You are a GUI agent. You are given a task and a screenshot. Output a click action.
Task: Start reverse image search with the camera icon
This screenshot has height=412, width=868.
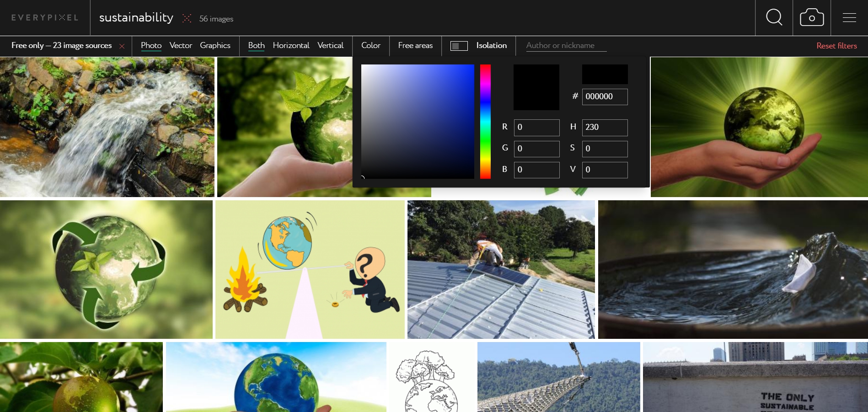click(x=811, y=17)
